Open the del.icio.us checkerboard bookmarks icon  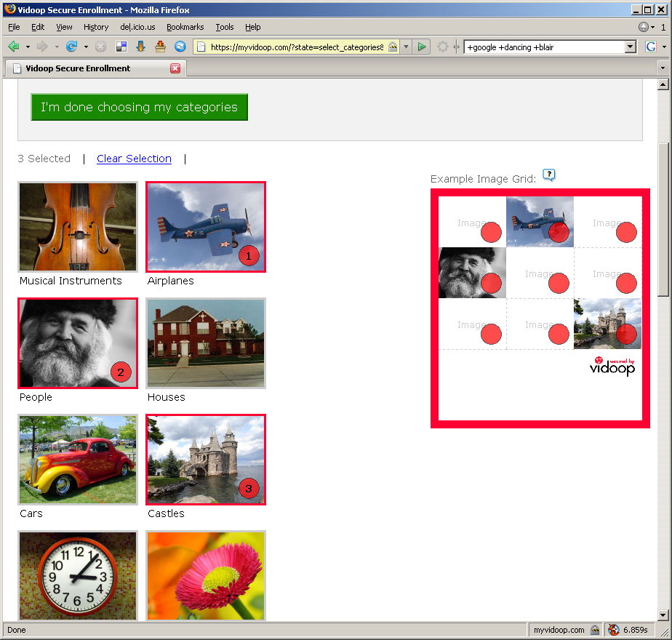(x=121, y=47)
